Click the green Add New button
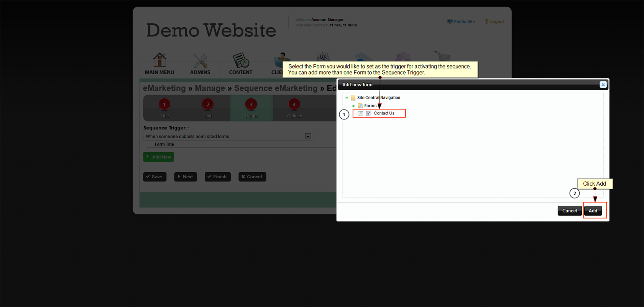The height and width of the screenshot is (307, 644). tap(158, 157)
